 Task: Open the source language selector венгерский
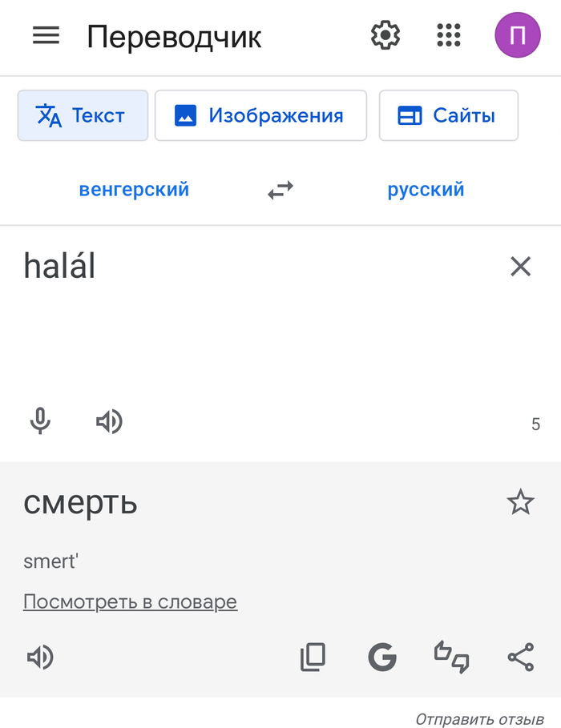pos(134,190)
